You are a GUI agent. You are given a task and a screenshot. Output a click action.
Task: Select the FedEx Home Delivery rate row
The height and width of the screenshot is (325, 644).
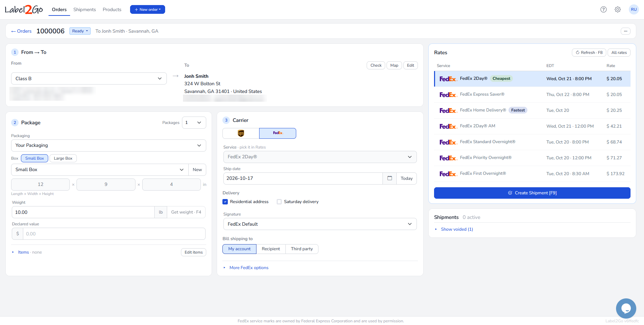532,110
